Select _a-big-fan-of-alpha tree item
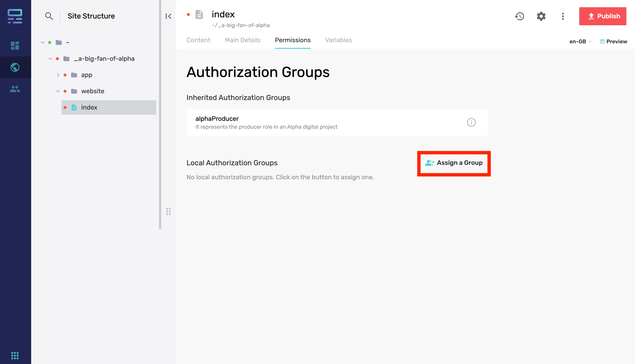This screenshot has height=364, width=635. click(x=104, y=58)
